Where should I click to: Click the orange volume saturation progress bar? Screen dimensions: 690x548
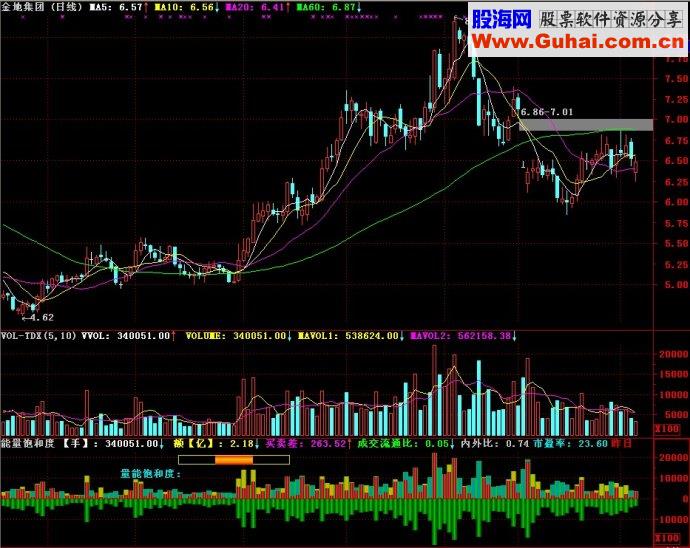pos(234,460)
